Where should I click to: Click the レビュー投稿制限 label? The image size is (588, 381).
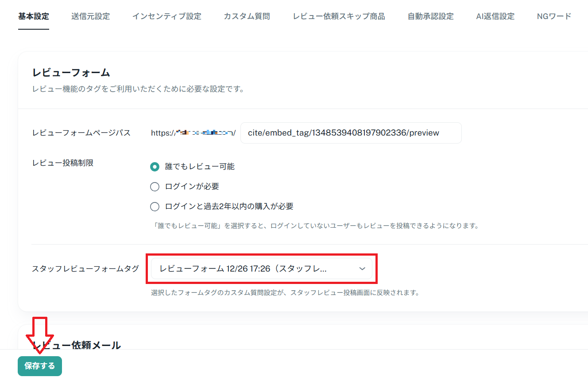[x=62, y=163]
